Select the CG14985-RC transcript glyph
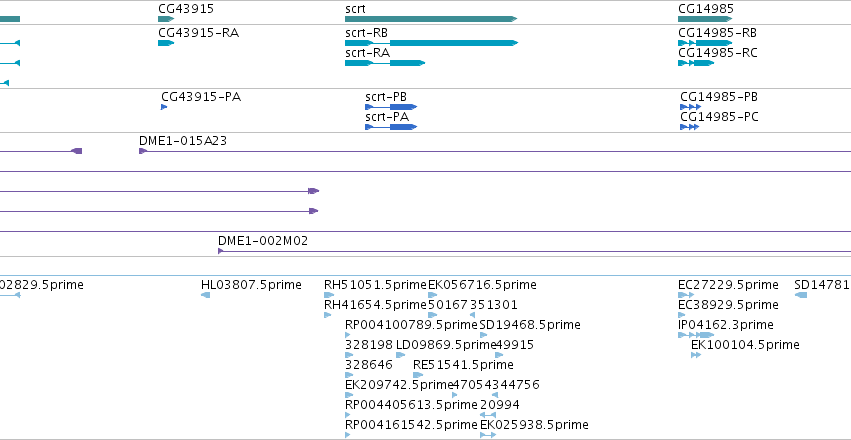The width and height of the screenshot is (851, 440). tap(696, 63)
